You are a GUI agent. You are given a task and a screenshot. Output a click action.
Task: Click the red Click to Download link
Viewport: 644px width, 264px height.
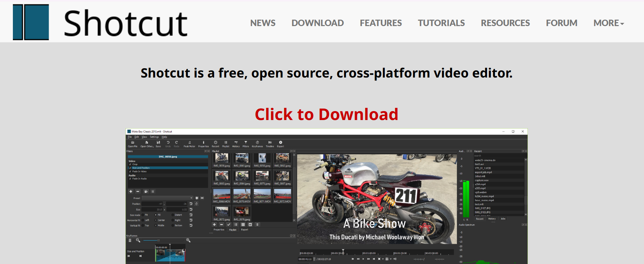[x=326, y=115]
